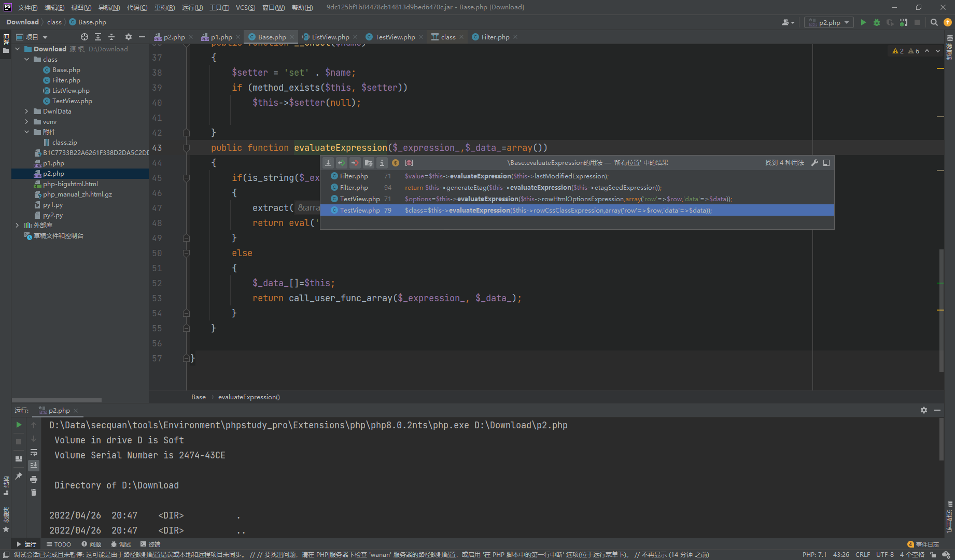Viewport: 955px width, 560px height.
Task: Select TestView.php line 71 usage
Action: click(x=577, y=199)
